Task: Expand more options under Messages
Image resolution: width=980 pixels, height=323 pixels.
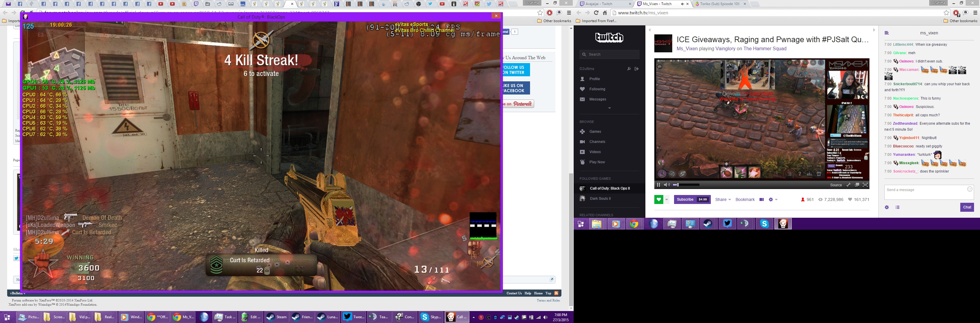Action: (610, 108)
